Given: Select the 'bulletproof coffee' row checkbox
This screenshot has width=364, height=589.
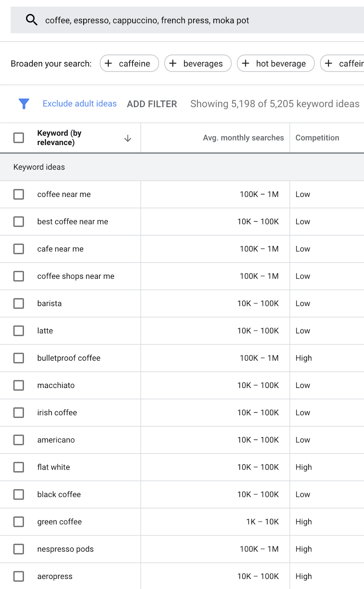Looking at the screenshot, I should pyautogui.click(x=19, y=358).
